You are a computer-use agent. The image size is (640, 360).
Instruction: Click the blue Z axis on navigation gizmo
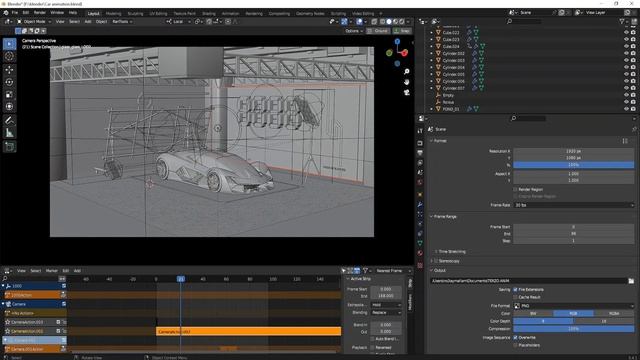397,41
